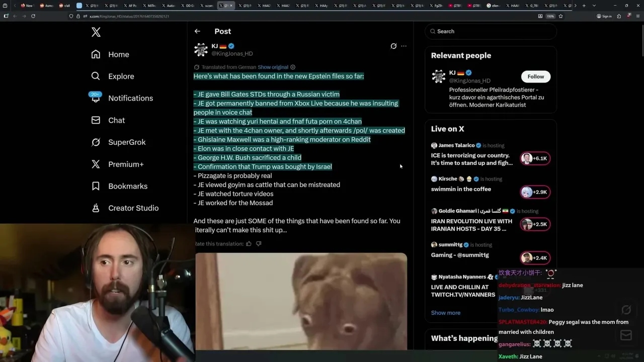Open 'Gaming - @summit1g' live title

[x=460, y=255]
